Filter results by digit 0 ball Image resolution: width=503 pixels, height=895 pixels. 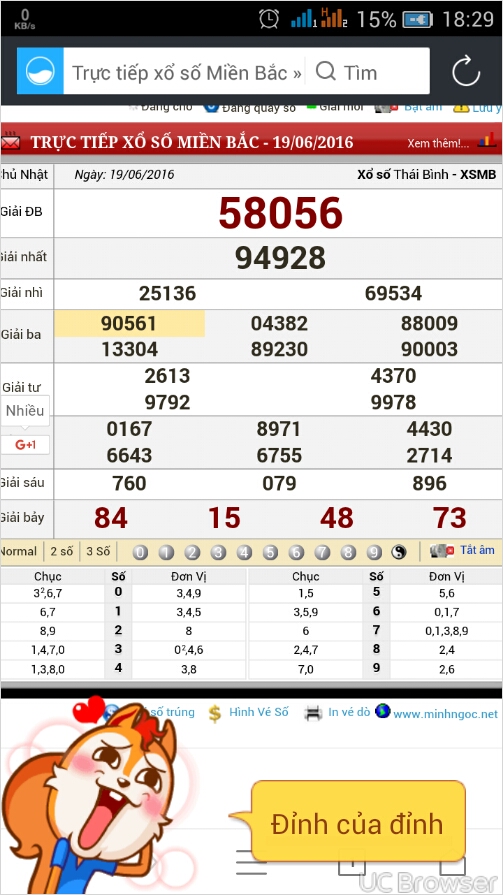tap(140, 552)
